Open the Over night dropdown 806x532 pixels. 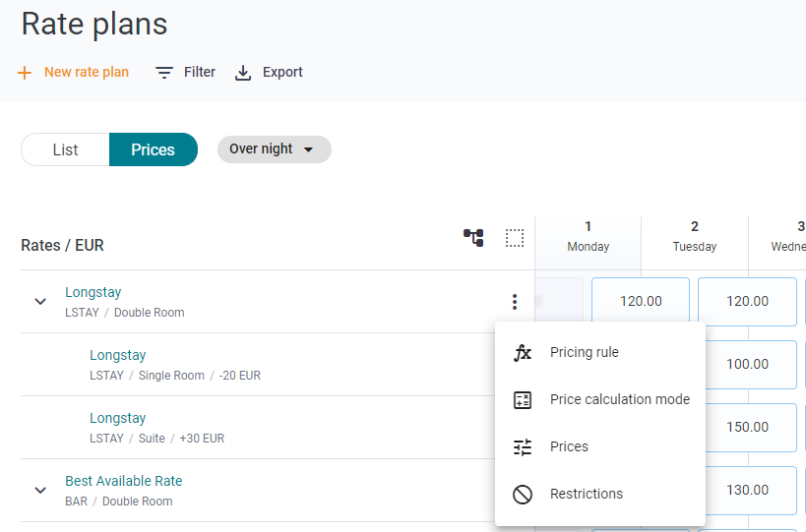pos(274,149)
